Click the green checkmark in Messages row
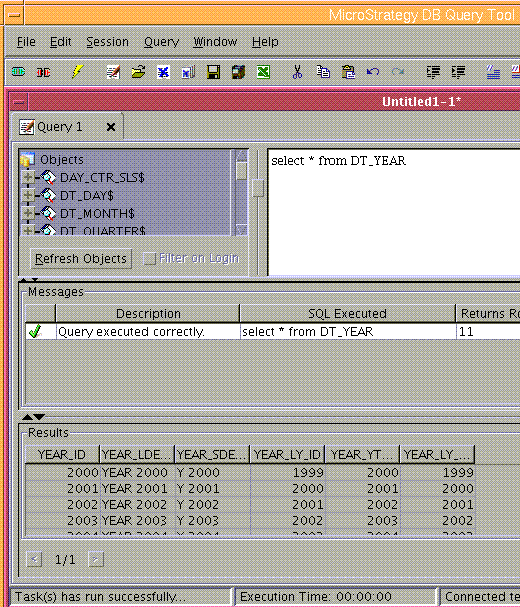This screenshot has height=607, width=520. point(35,331)
